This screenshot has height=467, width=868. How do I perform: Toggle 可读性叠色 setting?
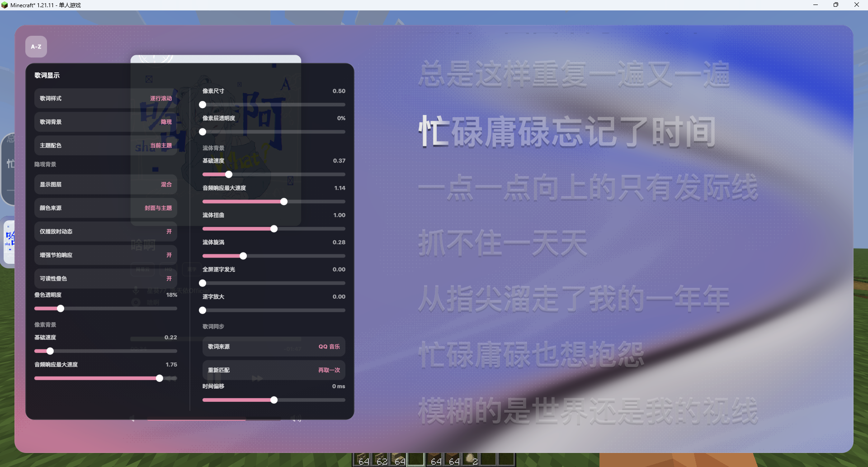(106, 278)
